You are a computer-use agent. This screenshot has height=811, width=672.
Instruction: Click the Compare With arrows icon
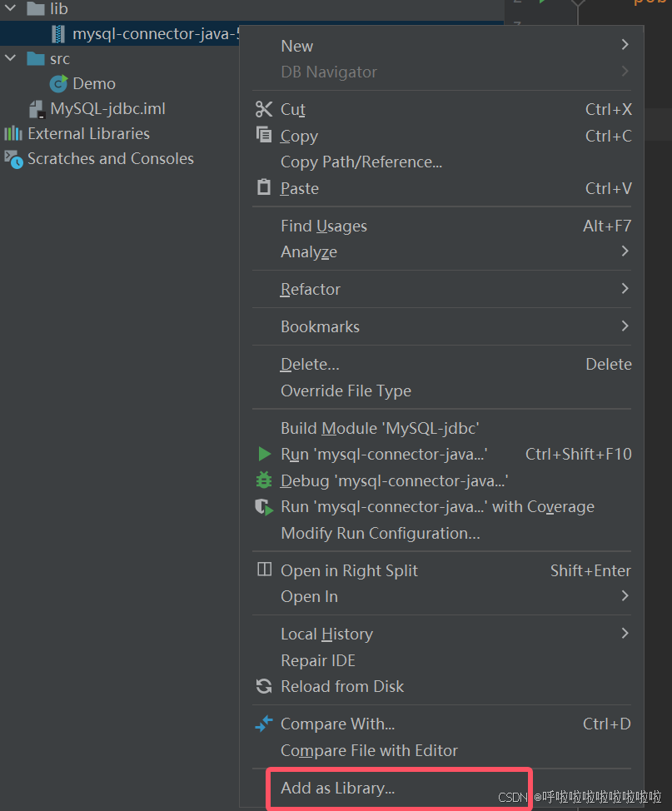tap(264, 724)
